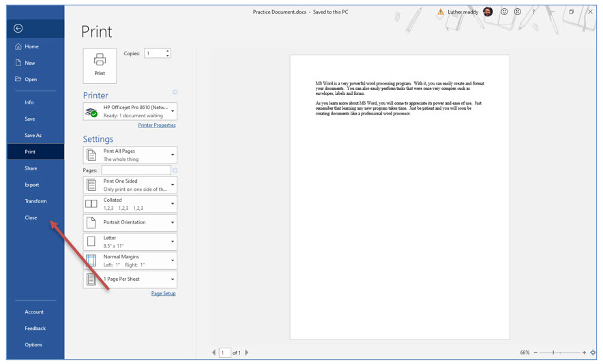The height and width of the screenshot is (364, 603).
Task: Click the 1 Page Per Sheet icon
Action: coord(91,279)
